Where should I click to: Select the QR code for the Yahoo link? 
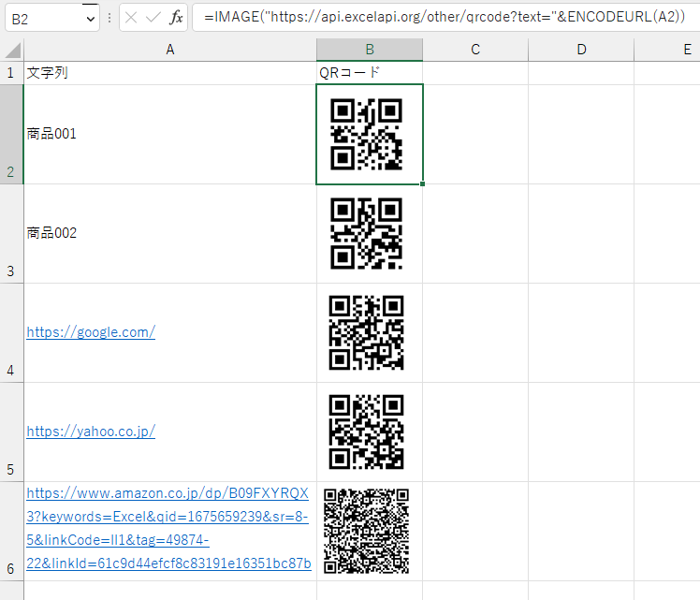pyautogui.click(x=367, y=432)
